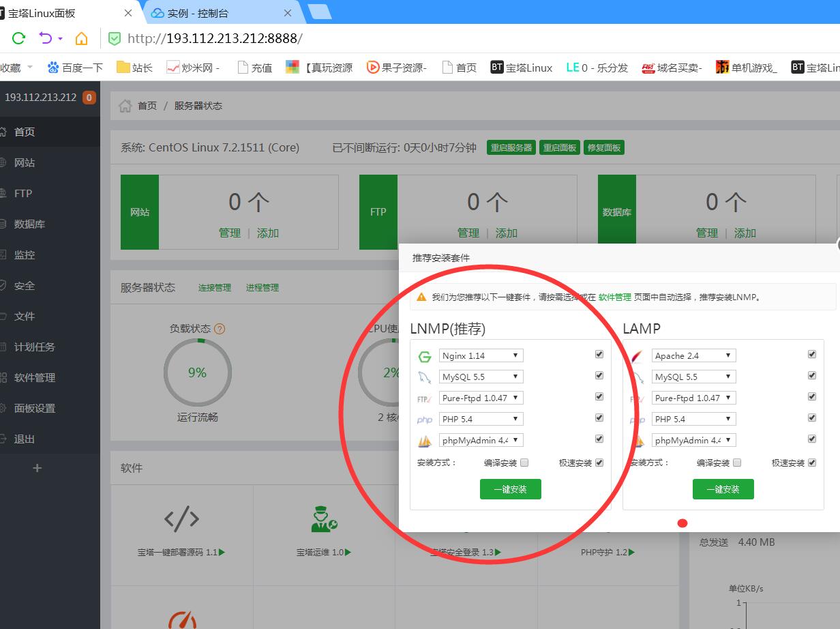Uncheck the Nginx 1.14 checkbox in LNMP

coord(599,355)
